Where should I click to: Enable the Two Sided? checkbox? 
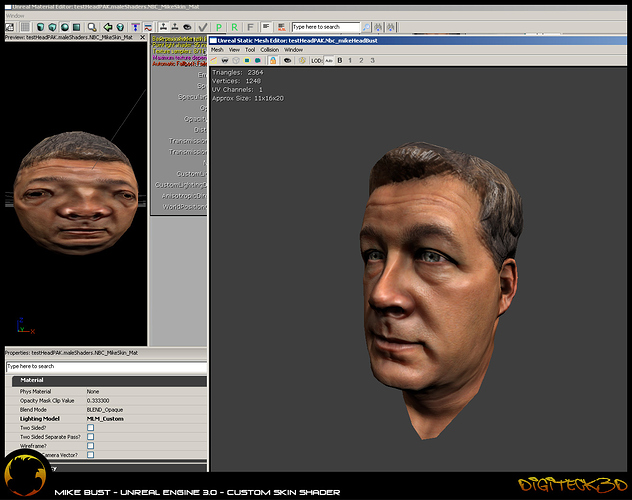[x=90, y=427]
